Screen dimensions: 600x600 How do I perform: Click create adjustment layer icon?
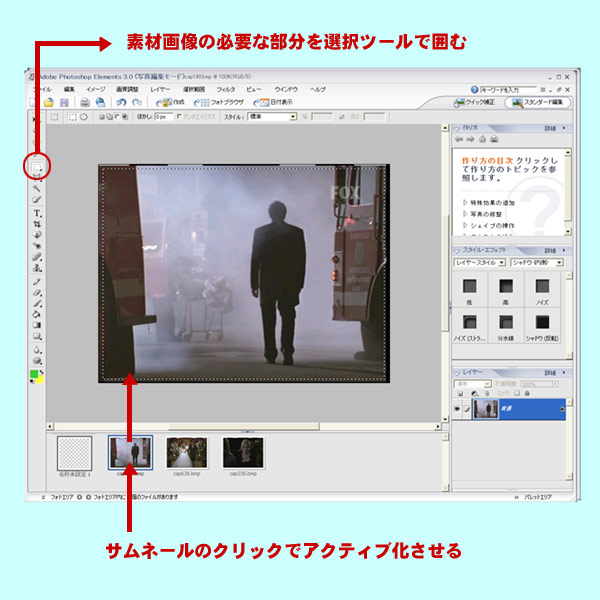[x=475, y=393]
